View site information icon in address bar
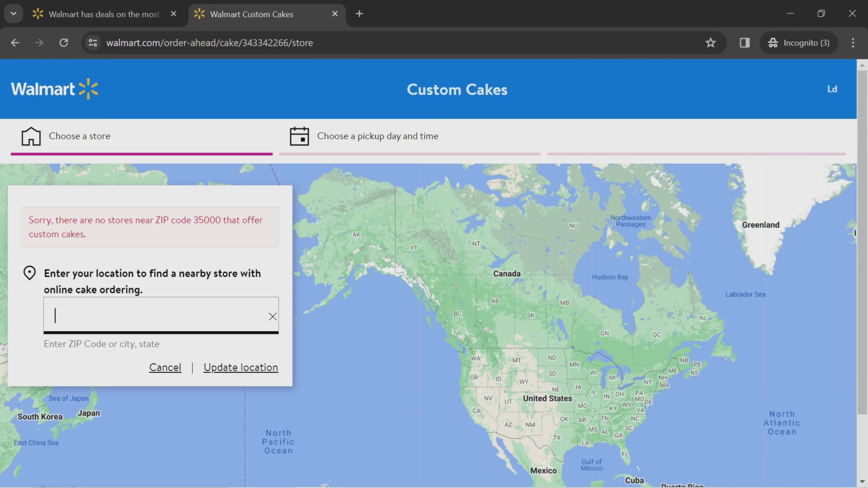The image size is (868, 488). pos(93,43)
